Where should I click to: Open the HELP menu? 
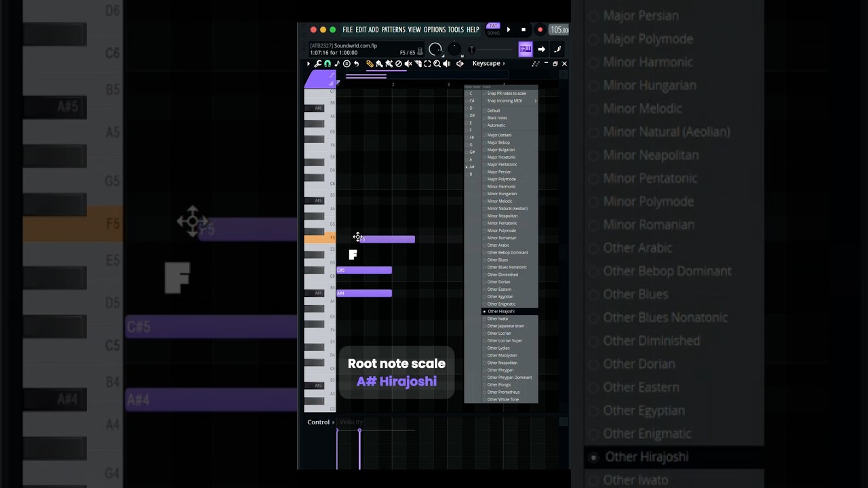pyautogui.click(x=473, y=29)
